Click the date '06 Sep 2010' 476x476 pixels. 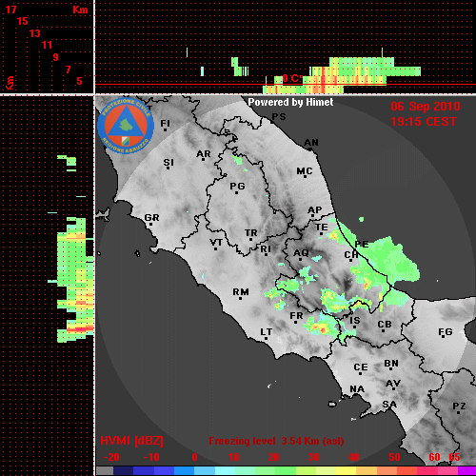click(x=426, y=107)
